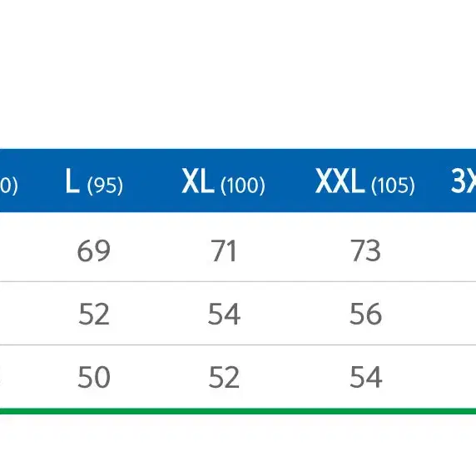Click the cut-off header label at left edge

[x=8, y=186]
